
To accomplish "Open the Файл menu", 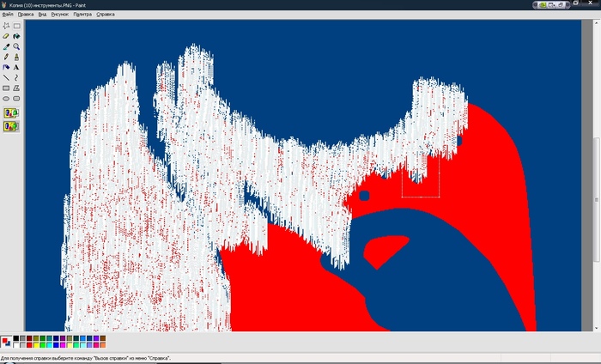I will (x=8, y=15).
